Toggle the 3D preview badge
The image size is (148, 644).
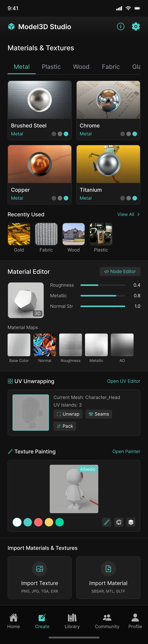pos(37,313)
